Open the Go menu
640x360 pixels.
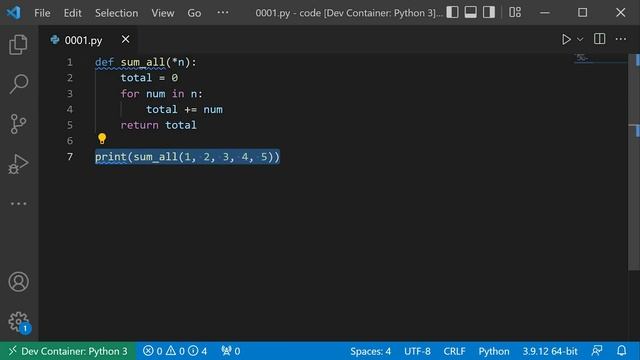coord(194,13)
